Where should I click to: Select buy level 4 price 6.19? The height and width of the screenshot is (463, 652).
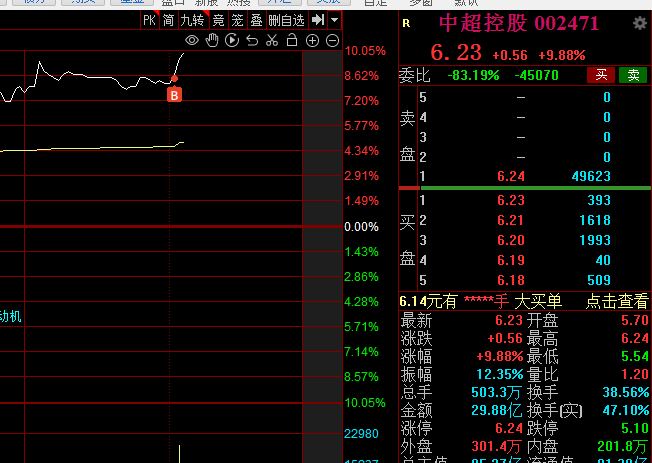(x=511, y=260)
